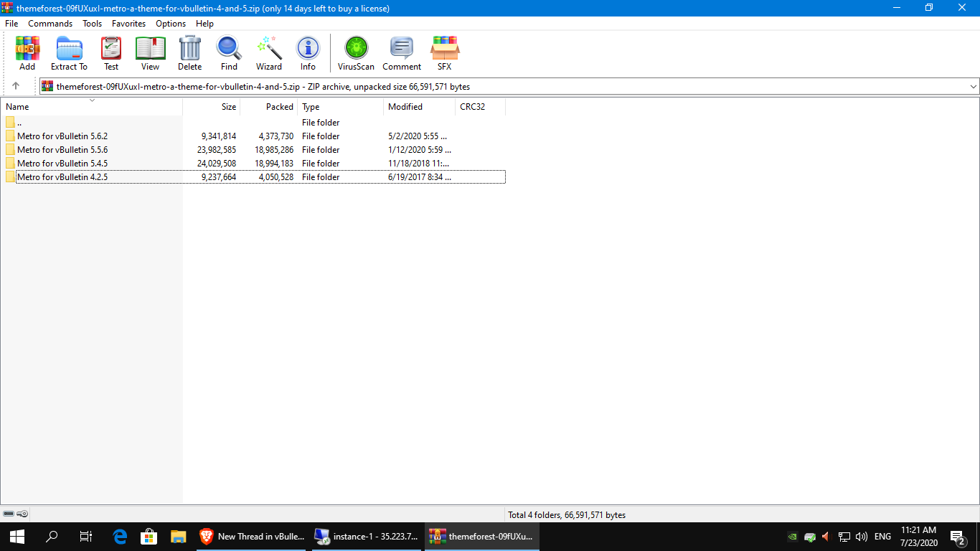Image resolution: width=980 pixels, height=551 pixels.
Task: Open the View file tool
Action: [x=151, y=54]
